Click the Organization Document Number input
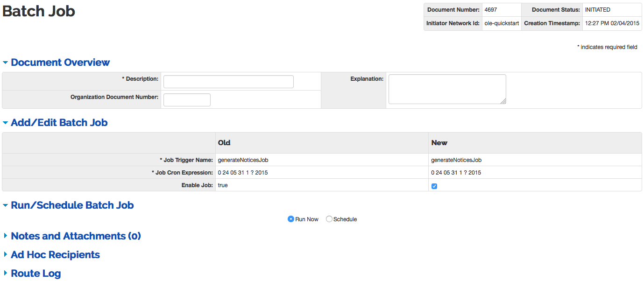 pyautogui.click(x=187, y=100)
